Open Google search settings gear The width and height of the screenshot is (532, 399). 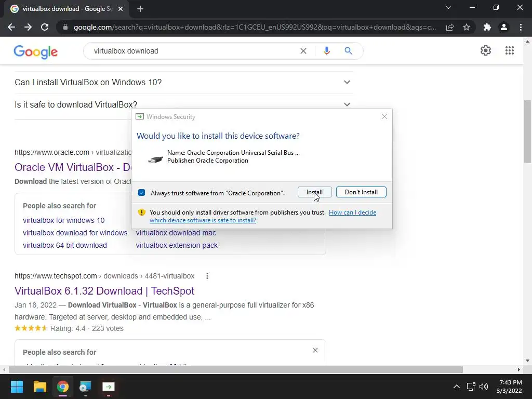[486, 50]
